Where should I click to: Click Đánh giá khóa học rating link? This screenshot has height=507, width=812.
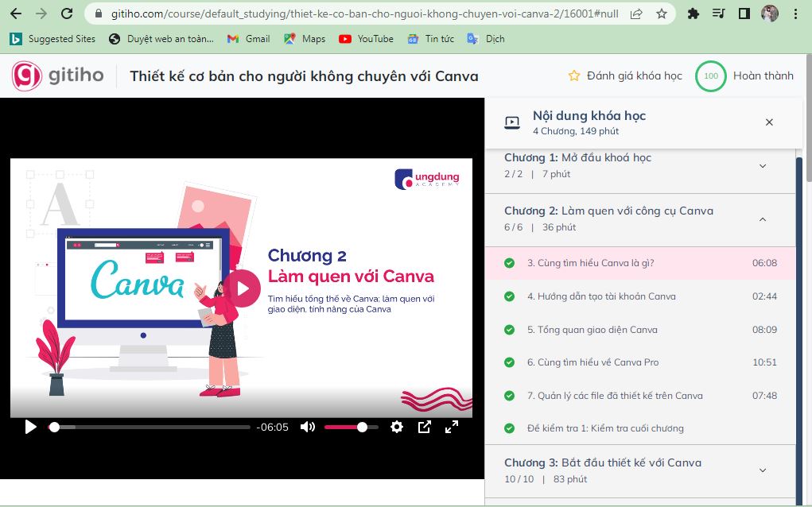pos(625,76)
